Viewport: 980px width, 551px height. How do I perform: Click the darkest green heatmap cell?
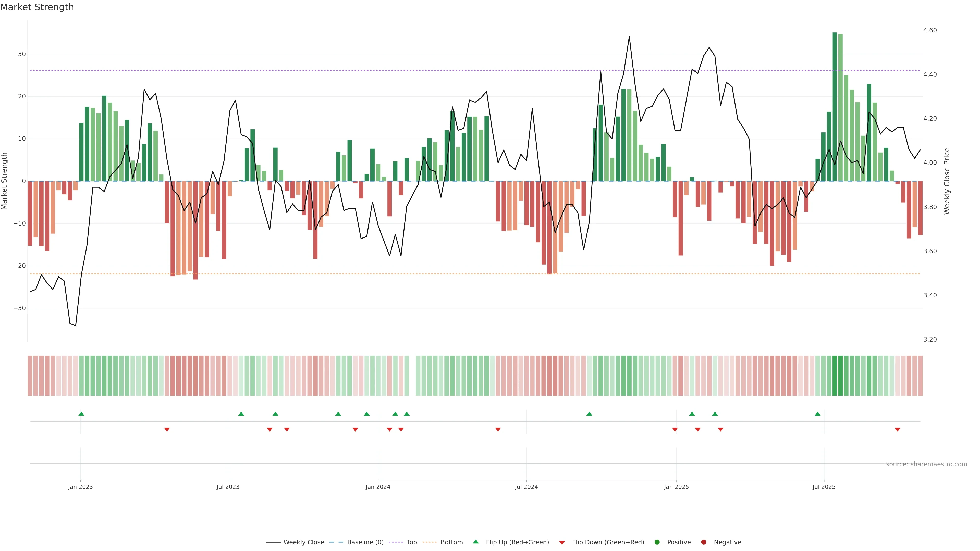835,375
